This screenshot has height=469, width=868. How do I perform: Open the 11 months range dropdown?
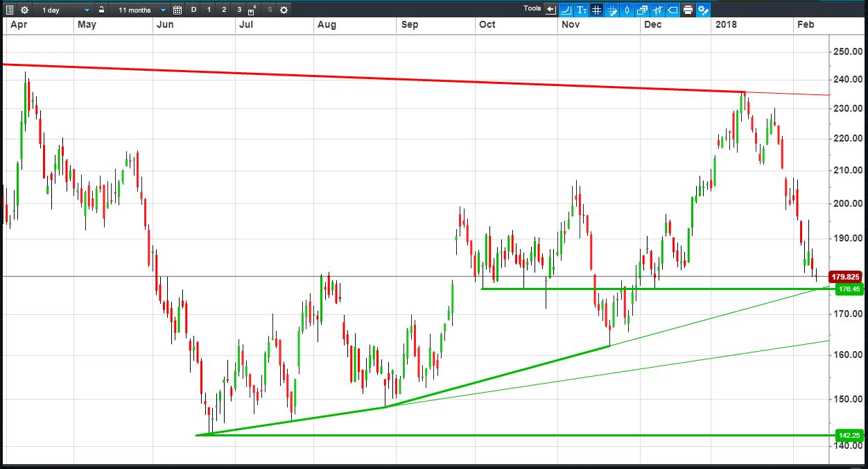141,10
